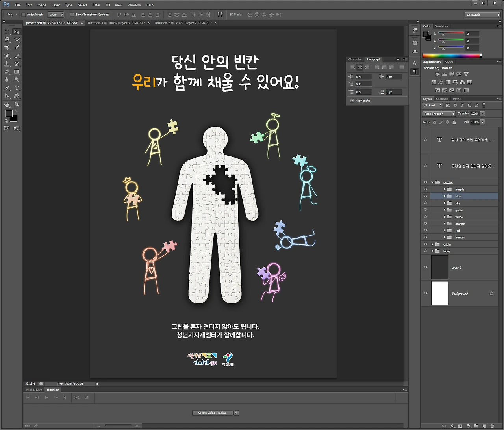Add a Brightness/Contrast adjustment

coord(437,74)
